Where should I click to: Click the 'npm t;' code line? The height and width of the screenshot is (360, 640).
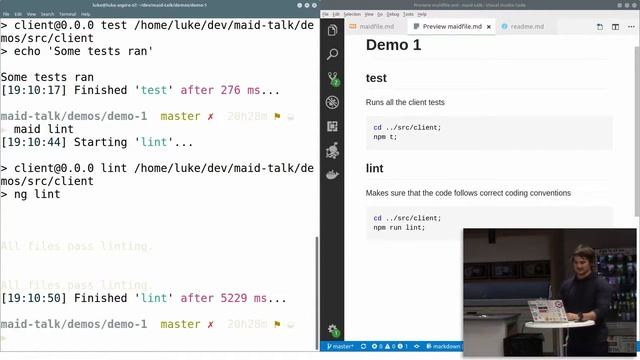click(x=385, y=137)
